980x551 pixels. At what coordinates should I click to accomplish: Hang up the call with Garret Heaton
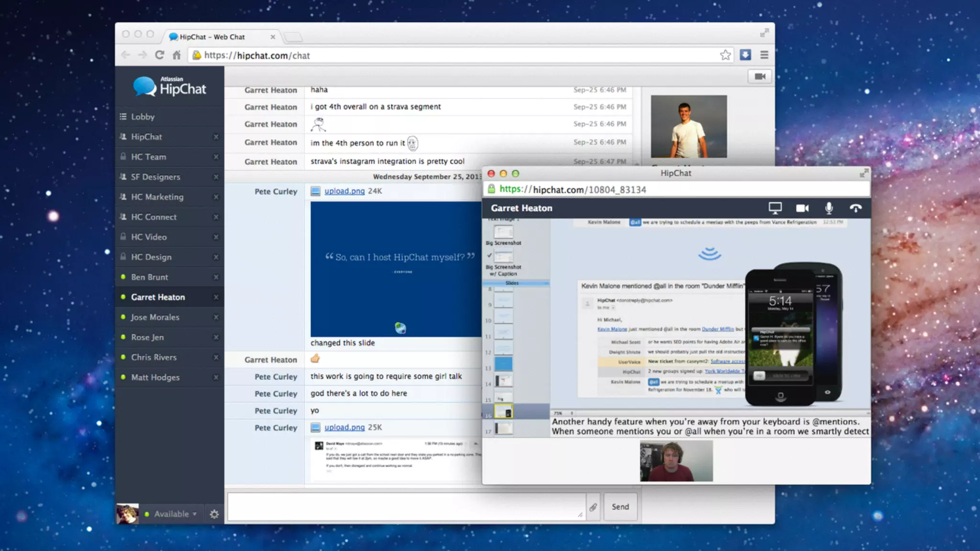click(x=856, y=208)
